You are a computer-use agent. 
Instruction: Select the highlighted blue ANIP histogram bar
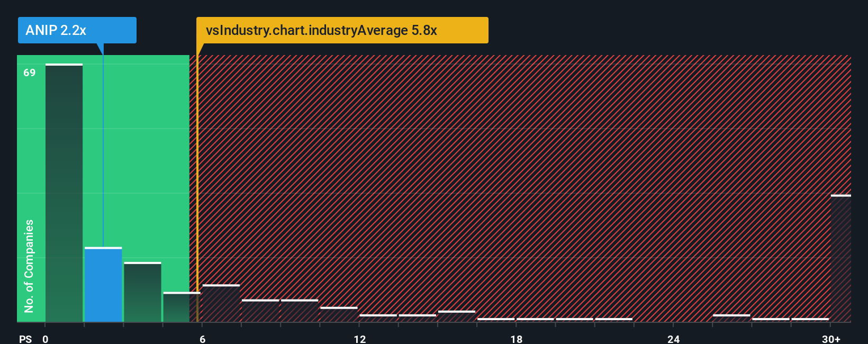(x=103, y=285)
